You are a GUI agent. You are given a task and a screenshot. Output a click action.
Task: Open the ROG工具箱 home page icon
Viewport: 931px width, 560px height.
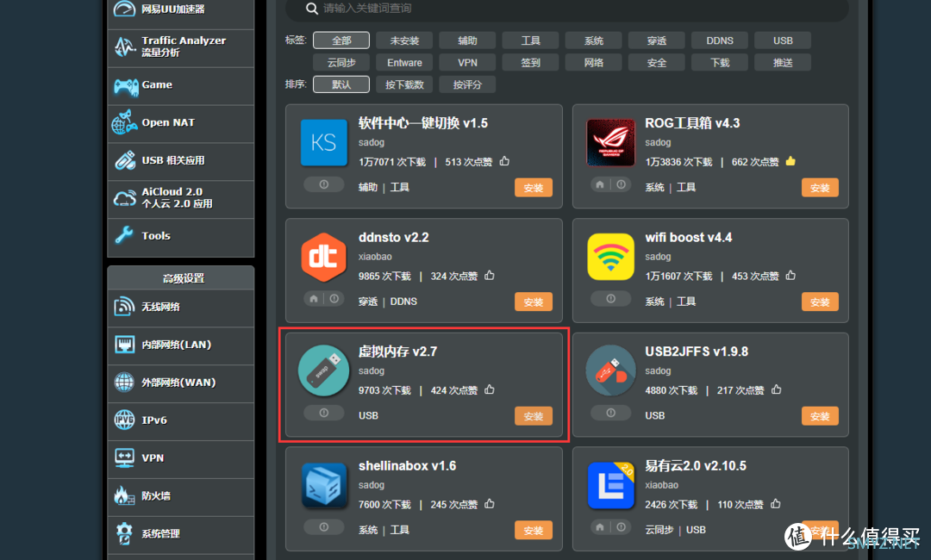(600, 184)
